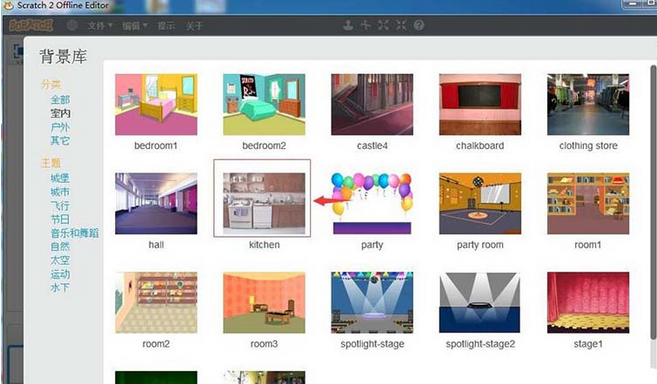Screen dimensions: 657x384
Task: Choose the spotlight-stage2 backdrop
Action: pos(480,302)
